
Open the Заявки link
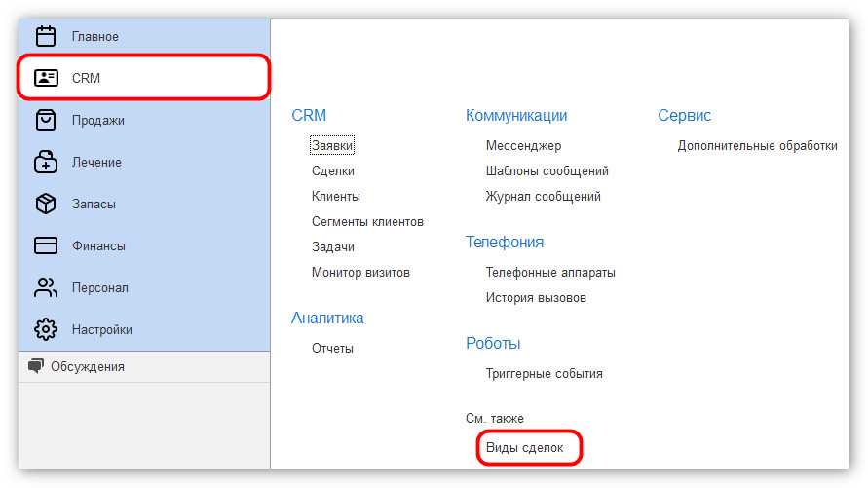point(332,145)
